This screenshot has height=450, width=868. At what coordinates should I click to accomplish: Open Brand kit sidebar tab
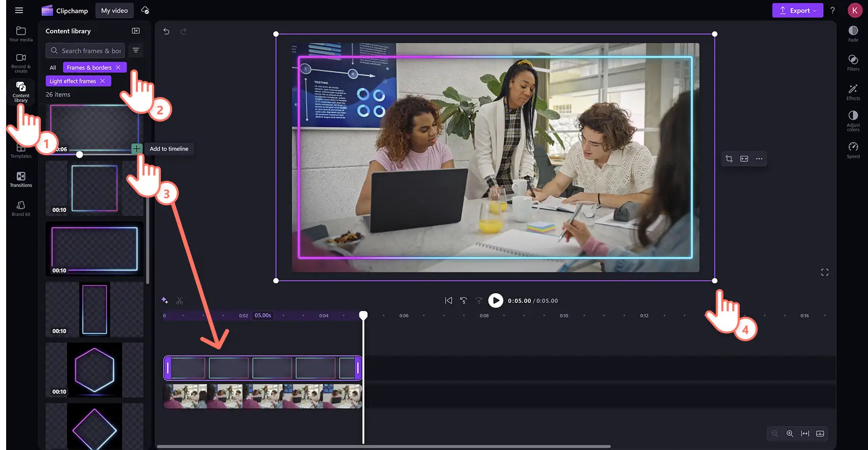[x=21, y=208]
